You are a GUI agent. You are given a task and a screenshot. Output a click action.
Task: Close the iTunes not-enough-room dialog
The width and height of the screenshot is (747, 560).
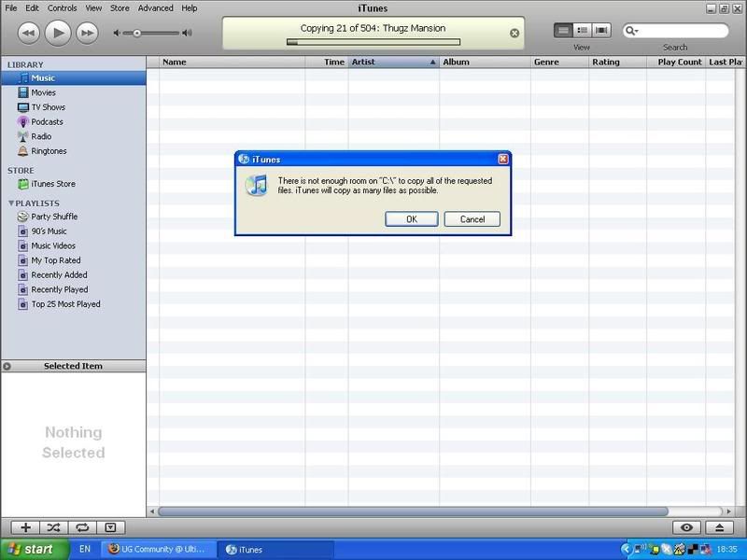pos(503,159)
